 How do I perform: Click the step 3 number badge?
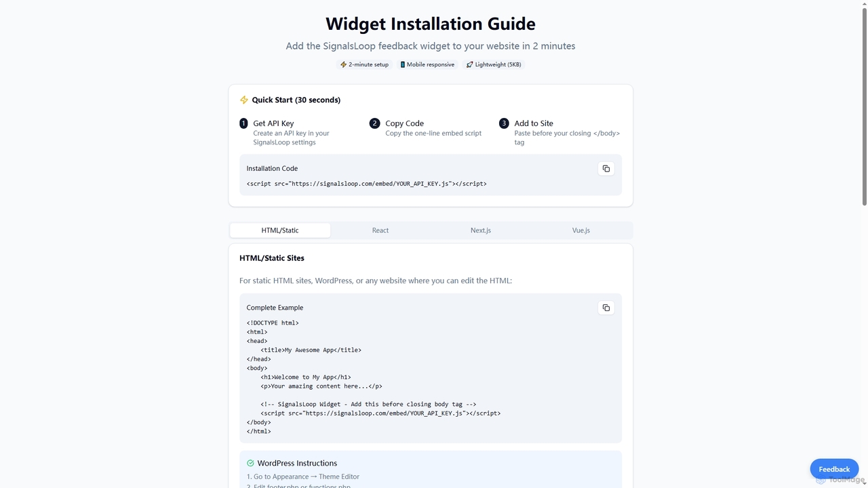click(x=504, y=123)
